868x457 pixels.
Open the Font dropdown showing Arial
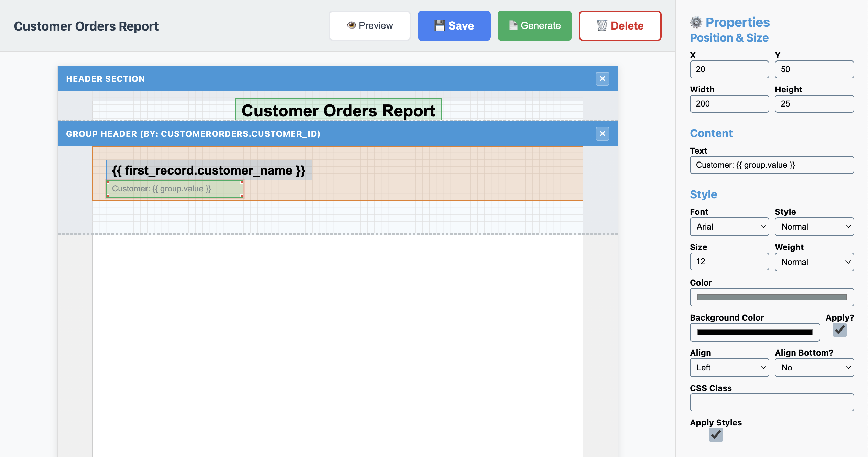[x=729, y=226]
